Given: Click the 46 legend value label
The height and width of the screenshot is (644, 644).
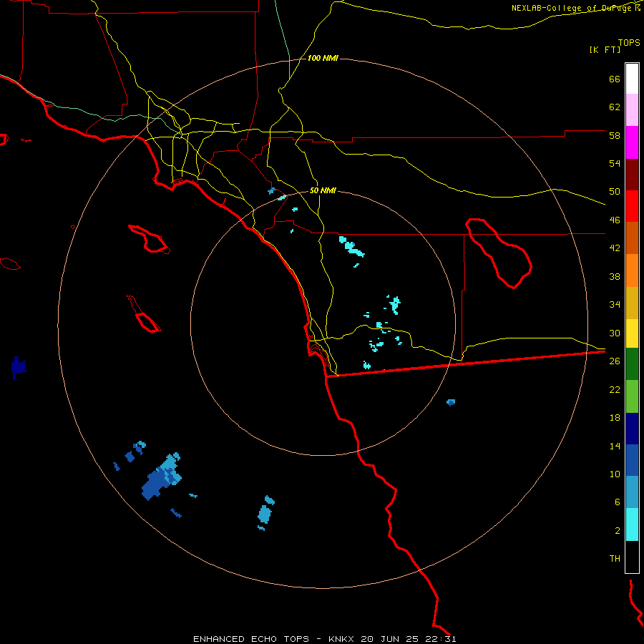Looking at the screenshot, I should click(615, 220).
